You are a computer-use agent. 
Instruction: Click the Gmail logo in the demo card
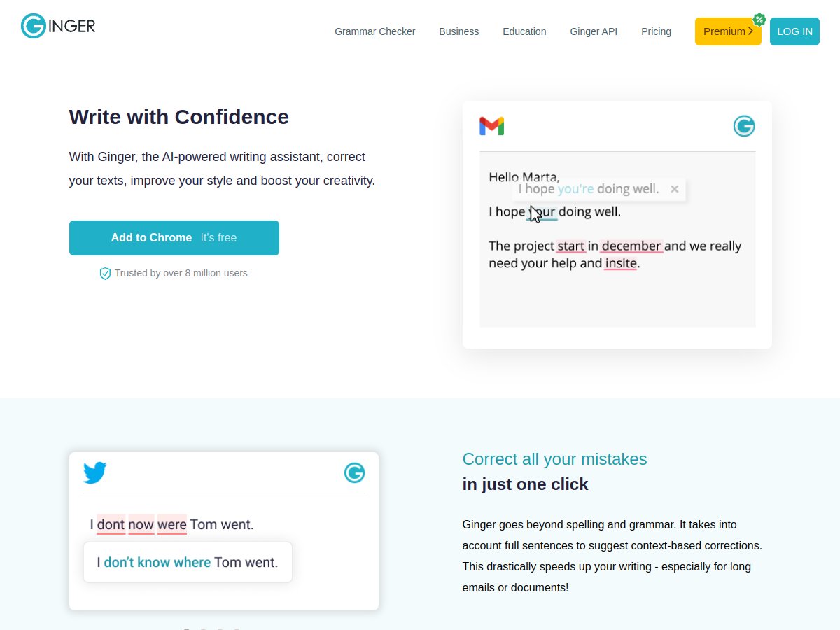point(491,126)
